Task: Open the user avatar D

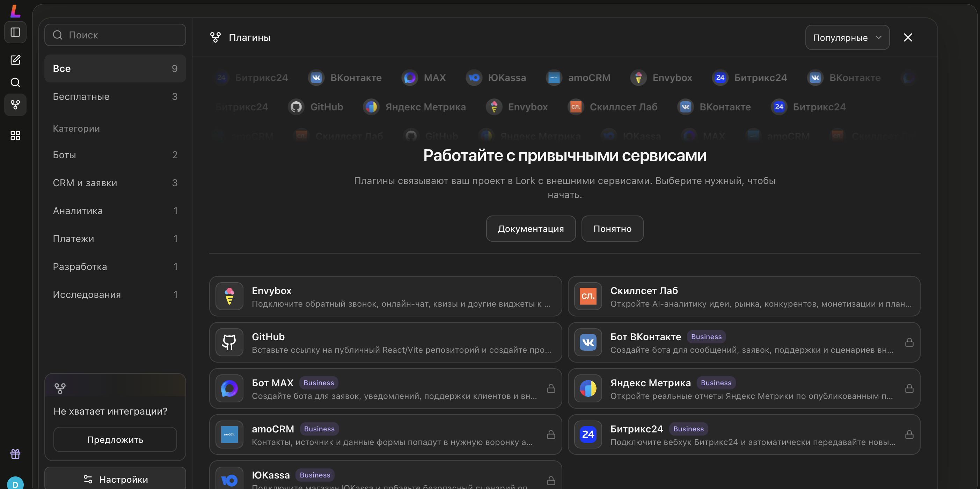Action: (x=15, y=483)
